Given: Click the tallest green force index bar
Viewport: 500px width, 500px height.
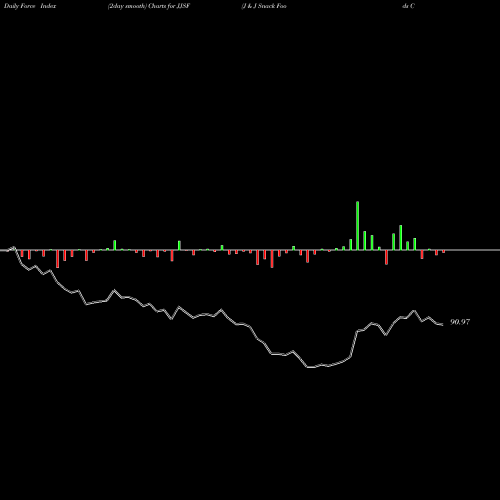Looking at the screenshot, I should 357,226.
